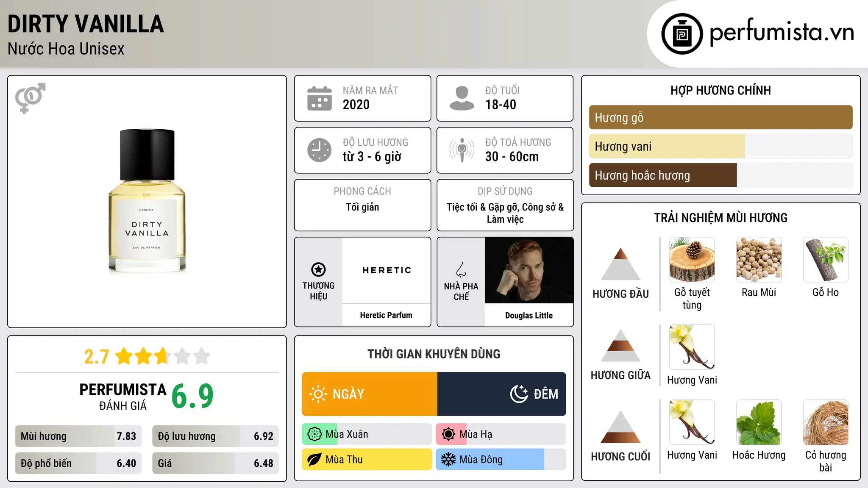Select the Ngày daytime segment
Image resolution: width=868 pixels, height=488 pixels.
(x=370, y=394)
